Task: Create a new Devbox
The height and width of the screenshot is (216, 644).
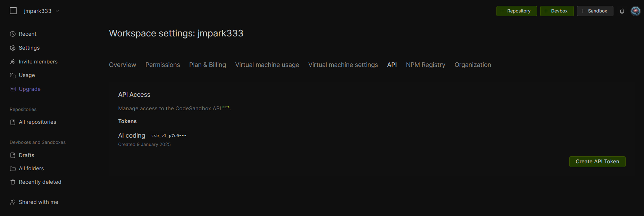Action: tap(557, 11)
